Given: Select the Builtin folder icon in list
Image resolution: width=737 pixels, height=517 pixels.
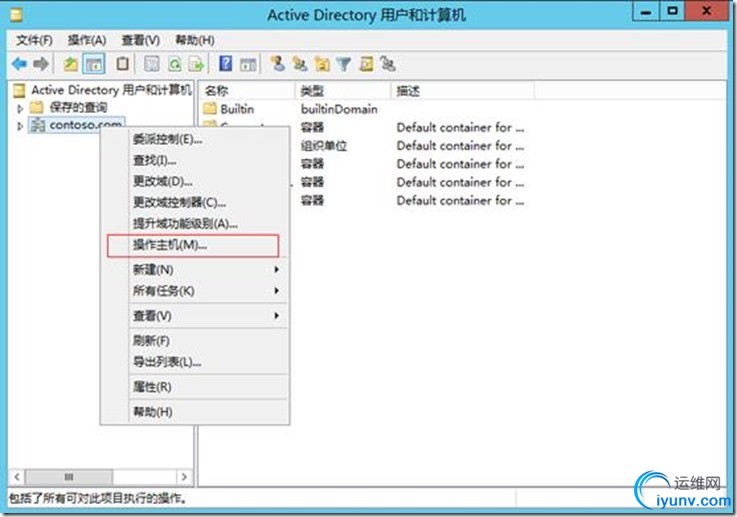Looking at the screenshot, I should 210,109.
